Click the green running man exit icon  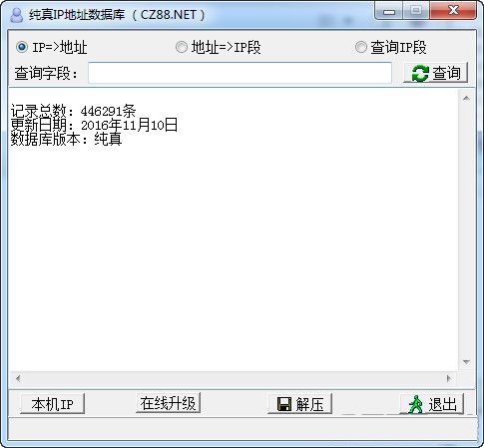point(416,404)
